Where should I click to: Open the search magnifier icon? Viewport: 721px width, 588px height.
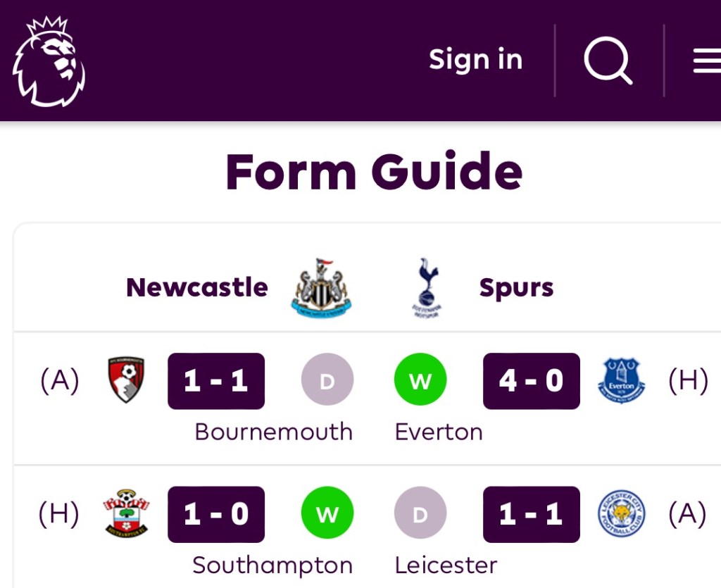[608, 61]
